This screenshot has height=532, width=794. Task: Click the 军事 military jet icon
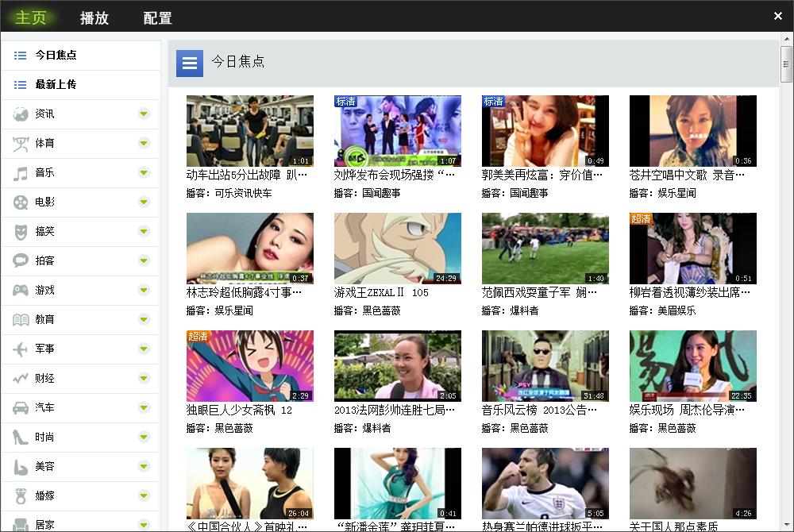(20, 349)
